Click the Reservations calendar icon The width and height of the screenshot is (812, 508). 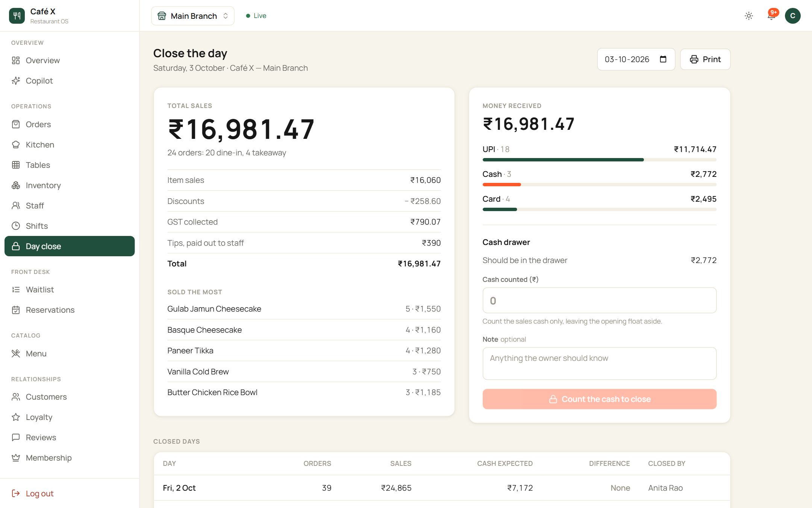pos(16,310)
